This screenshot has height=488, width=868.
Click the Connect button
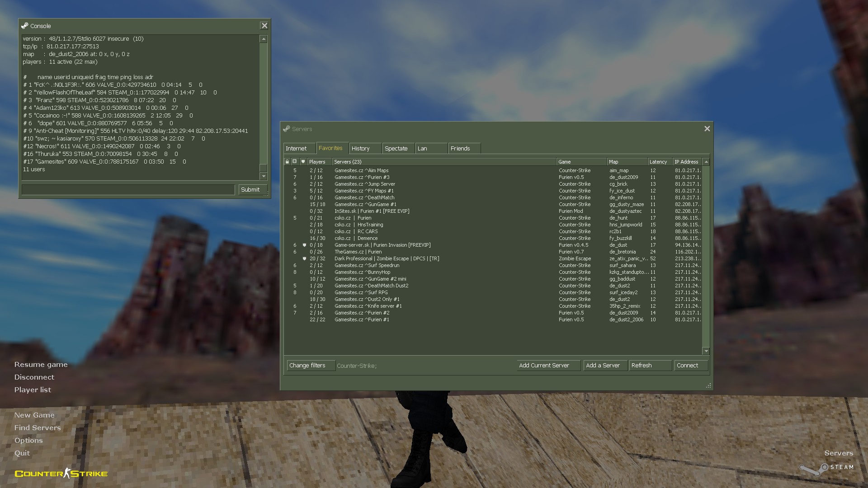[691, 365]
